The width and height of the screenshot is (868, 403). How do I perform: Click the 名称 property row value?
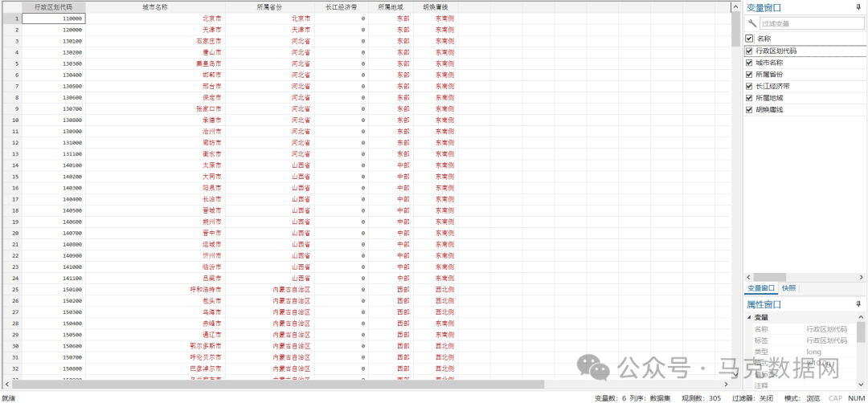pos(830,329)
